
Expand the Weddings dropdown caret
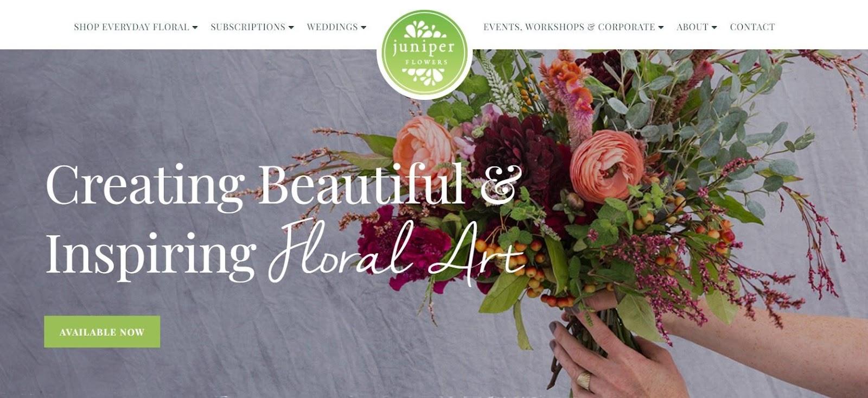coord(363,27)
